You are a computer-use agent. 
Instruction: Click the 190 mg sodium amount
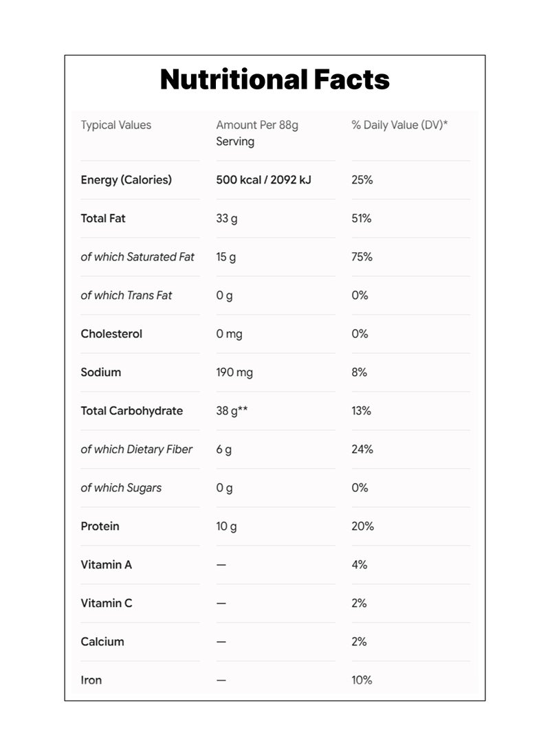(x=234, y=373)
